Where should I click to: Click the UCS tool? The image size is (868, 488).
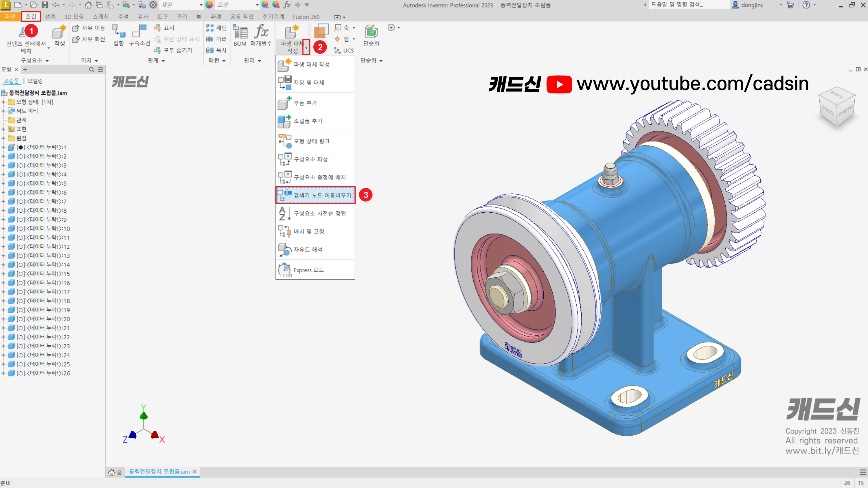(344, 50)
